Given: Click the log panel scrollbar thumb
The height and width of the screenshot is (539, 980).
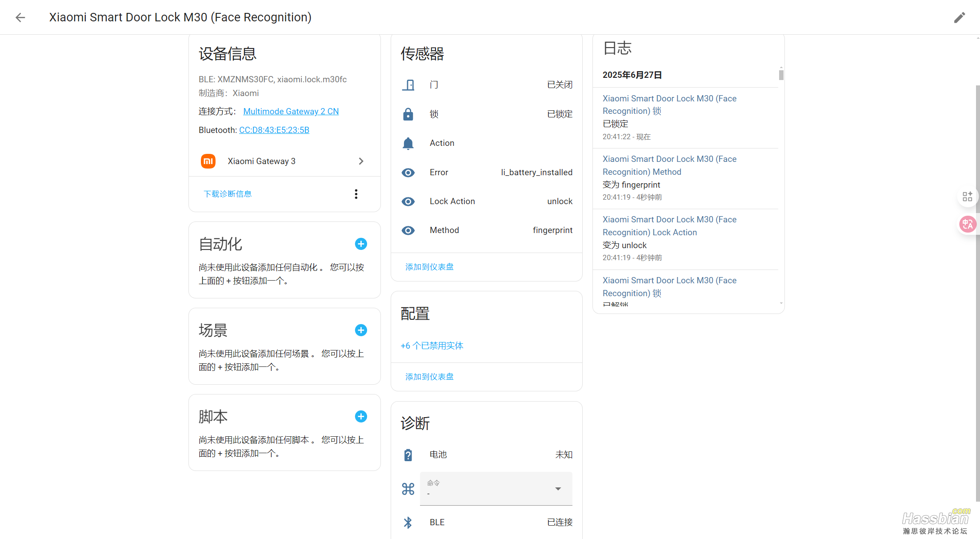Looking at the screenshot, I should [781, 75].
